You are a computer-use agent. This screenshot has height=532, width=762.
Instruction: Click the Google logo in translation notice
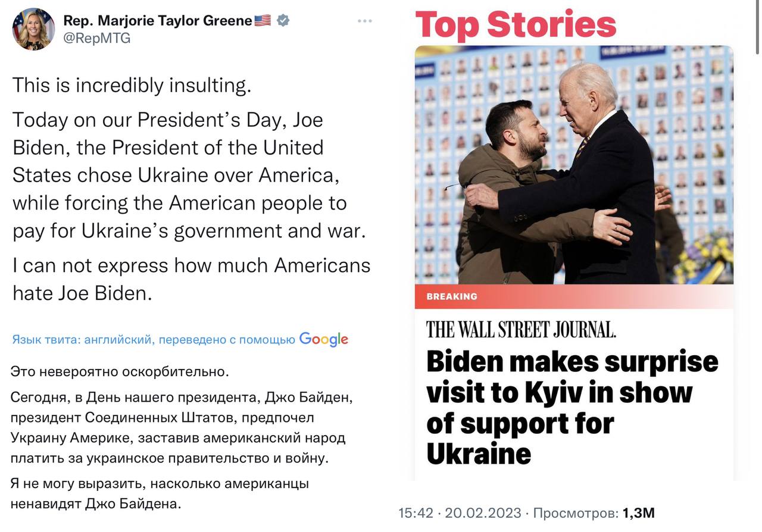tap(324, 339)
